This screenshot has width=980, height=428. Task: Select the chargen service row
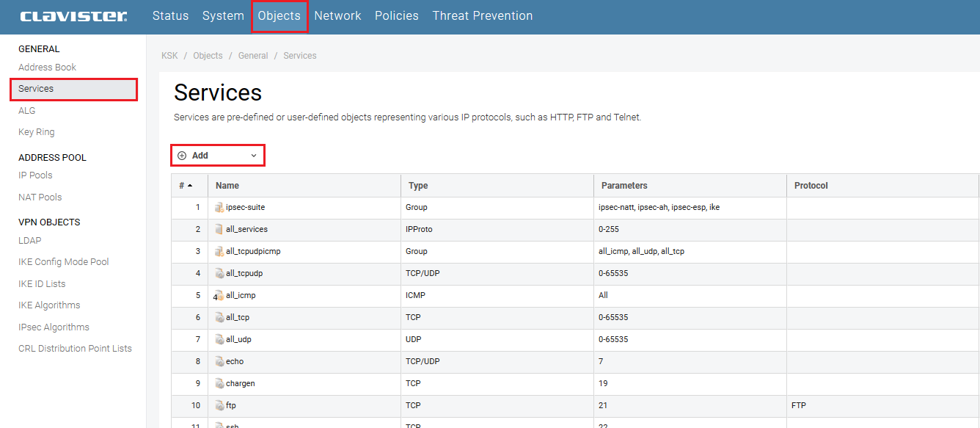pos(241,384)
